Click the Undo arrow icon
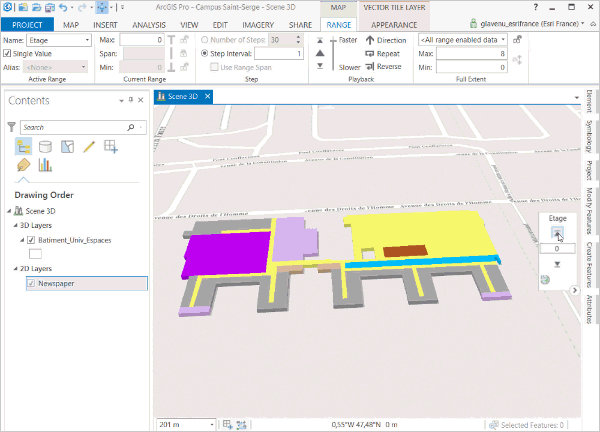The image size is (600, 432). (64, 7)
